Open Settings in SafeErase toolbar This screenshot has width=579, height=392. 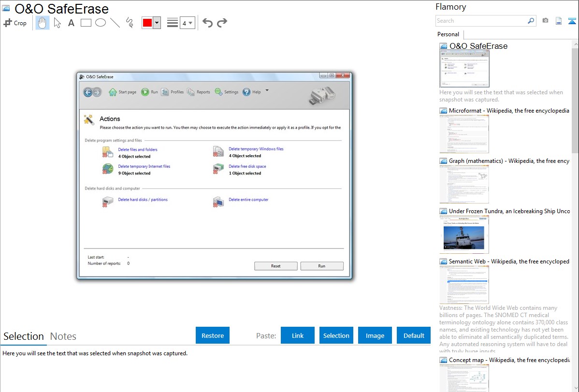coord(227,92)
